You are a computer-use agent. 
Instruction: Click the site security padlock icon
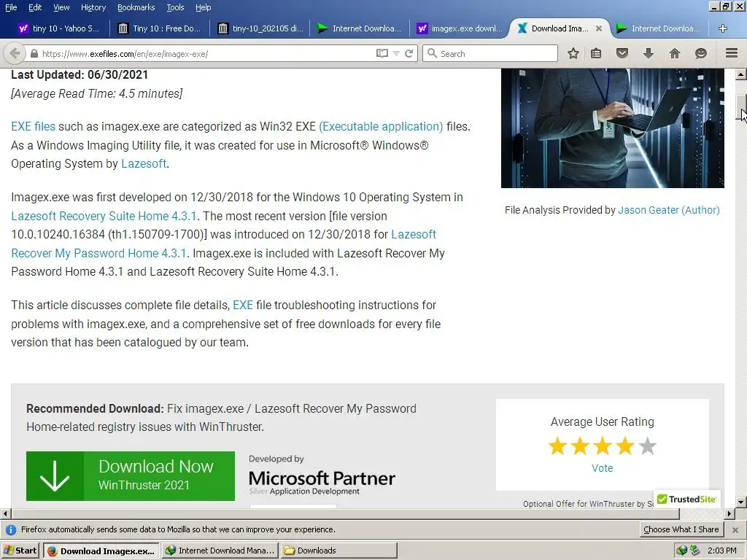34,54
